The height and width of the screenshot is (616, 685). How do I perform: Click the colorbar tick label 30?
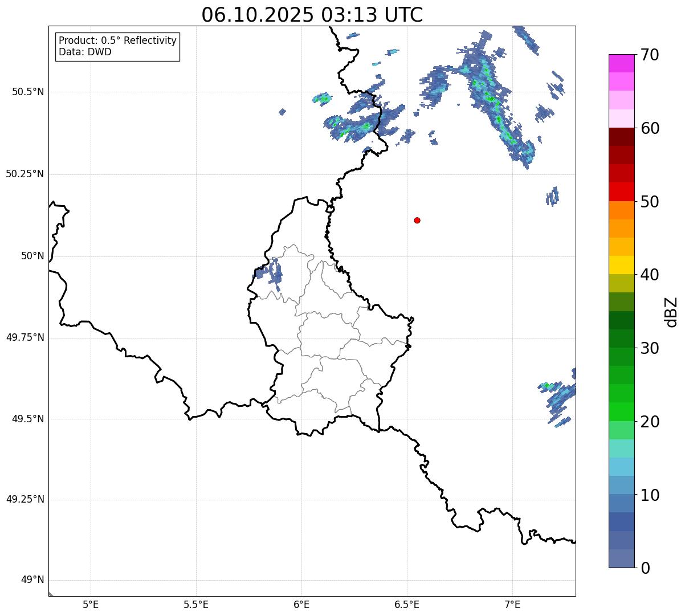coord(650,348)
